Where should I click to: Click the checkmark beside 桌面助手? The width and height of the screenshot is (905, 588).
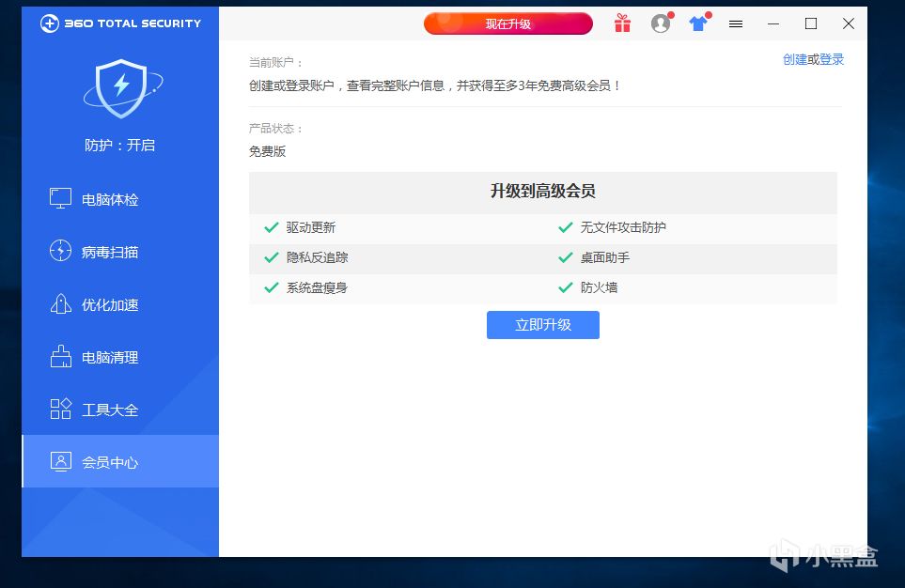click(x=566, y=257)
